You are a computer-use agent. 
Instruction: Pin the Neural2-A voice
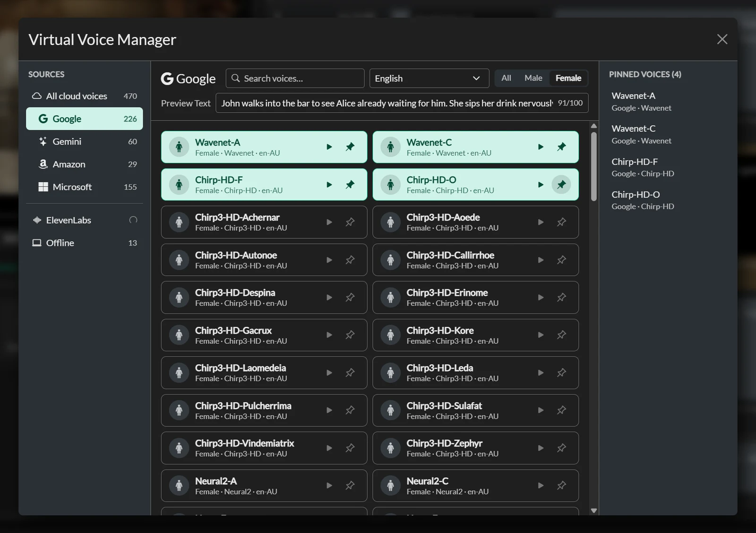pyautogui.click(x=350, y=485)
